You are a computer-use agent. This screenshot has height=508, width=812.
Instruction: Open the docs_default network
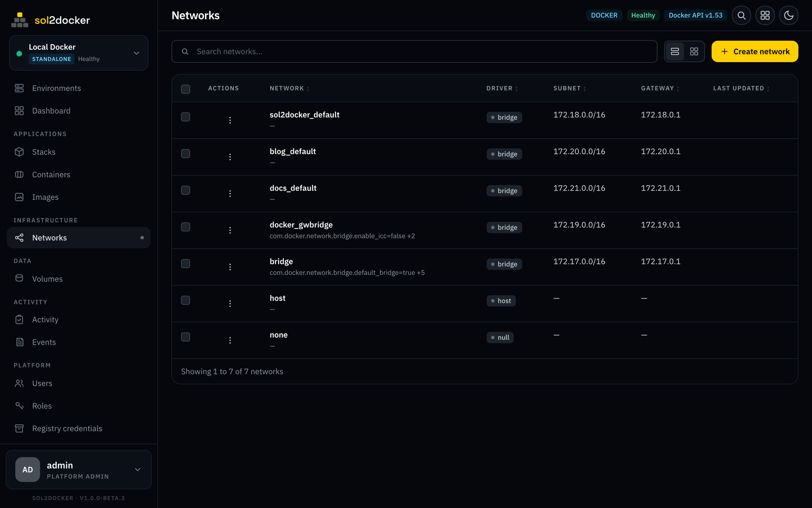293,188
